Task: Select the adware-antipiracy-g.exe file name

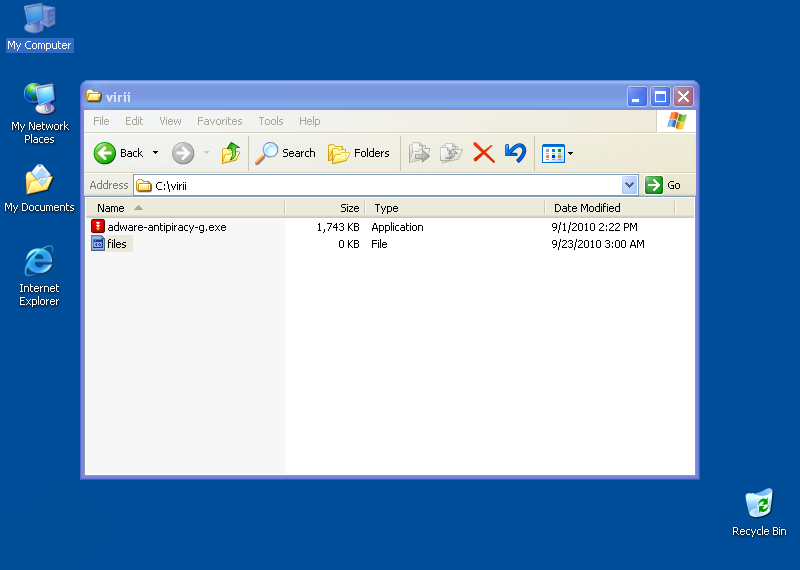Action: click(x=167, y=227)
